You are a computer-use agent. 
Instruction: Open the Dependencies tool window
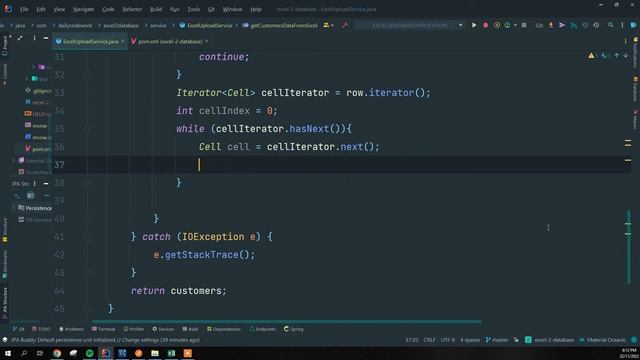click(224, 329)
